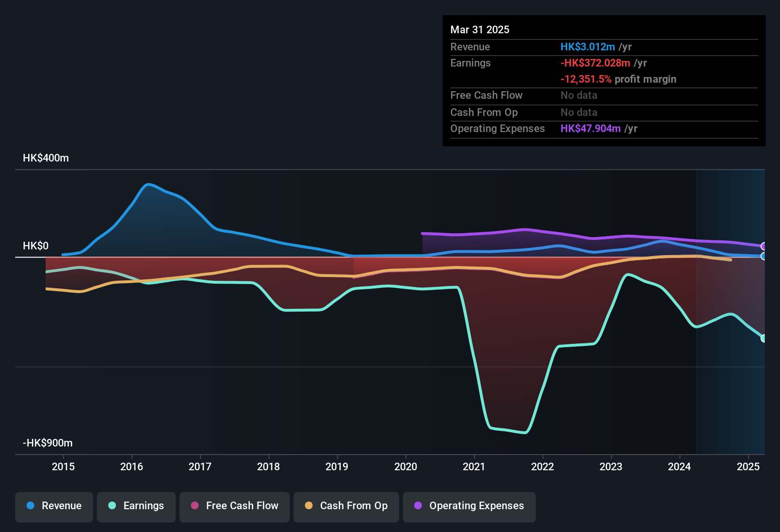Click the HK$400m y-axis label
The image size is (780, 532).
46,158
